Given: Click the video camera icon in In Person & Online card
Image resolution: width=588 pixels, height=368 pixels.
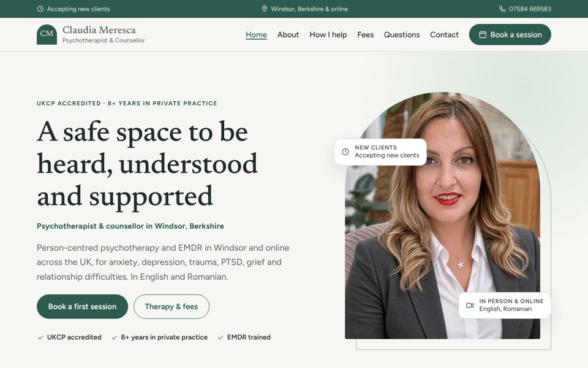Looking at the screenshot, I should [x=470, y=305].
